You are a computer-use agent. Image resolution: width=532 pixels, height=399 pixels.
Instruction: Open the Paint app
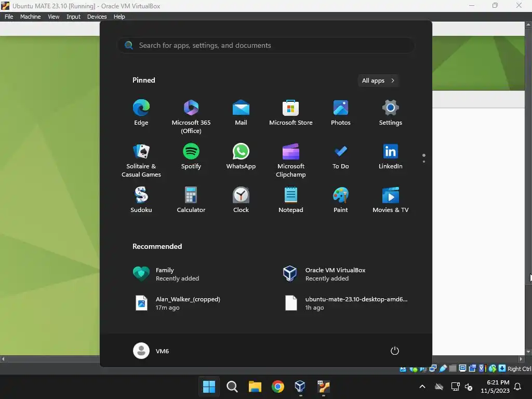tap(341, 200)
